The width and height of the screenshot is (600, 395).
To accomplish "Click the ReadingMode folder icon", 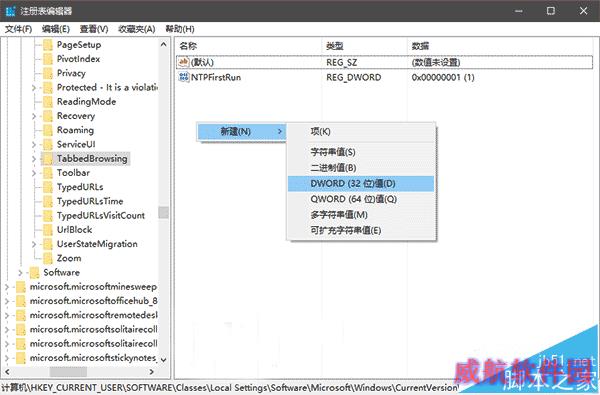I will click(47, 102).
